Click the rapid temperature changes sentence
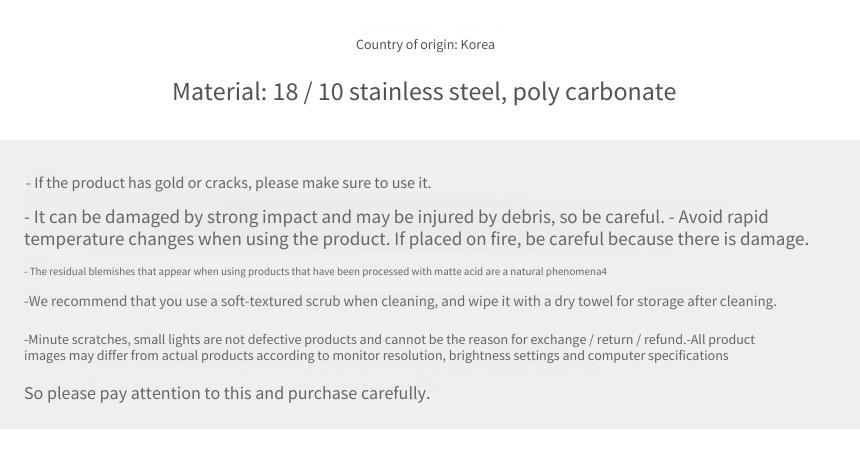The image size is (860, 454). [x=416, y=228]
